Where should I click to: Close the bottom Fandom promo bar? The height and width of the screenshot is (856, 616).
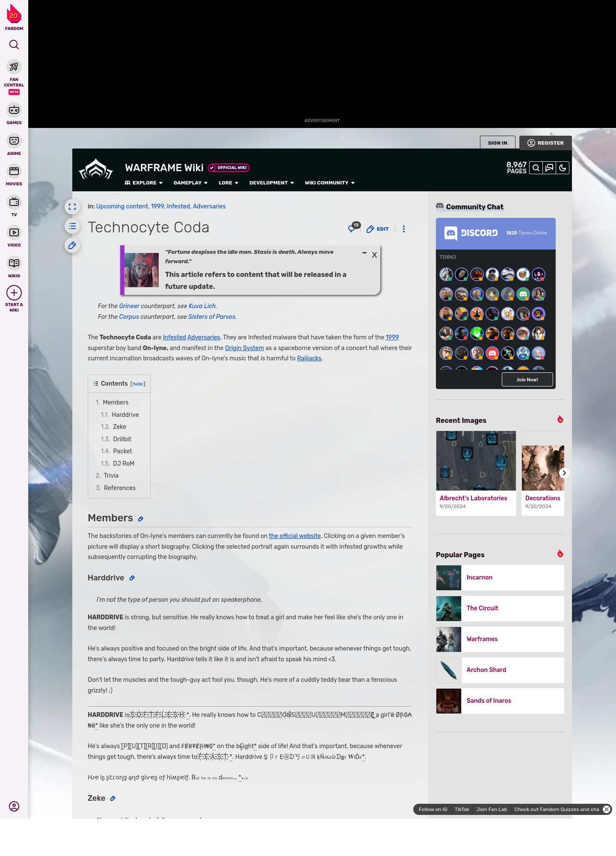(607, 809)
